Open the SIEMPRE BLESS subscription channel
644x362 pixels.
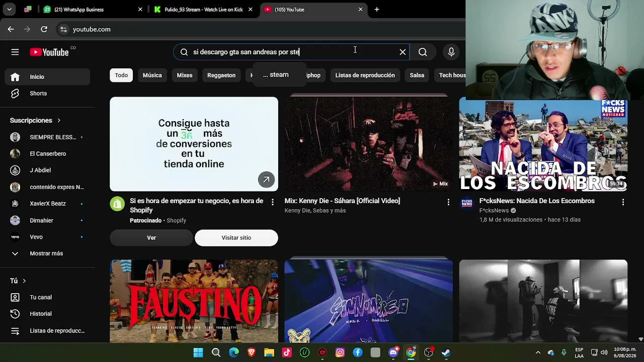tap(47, 137)
